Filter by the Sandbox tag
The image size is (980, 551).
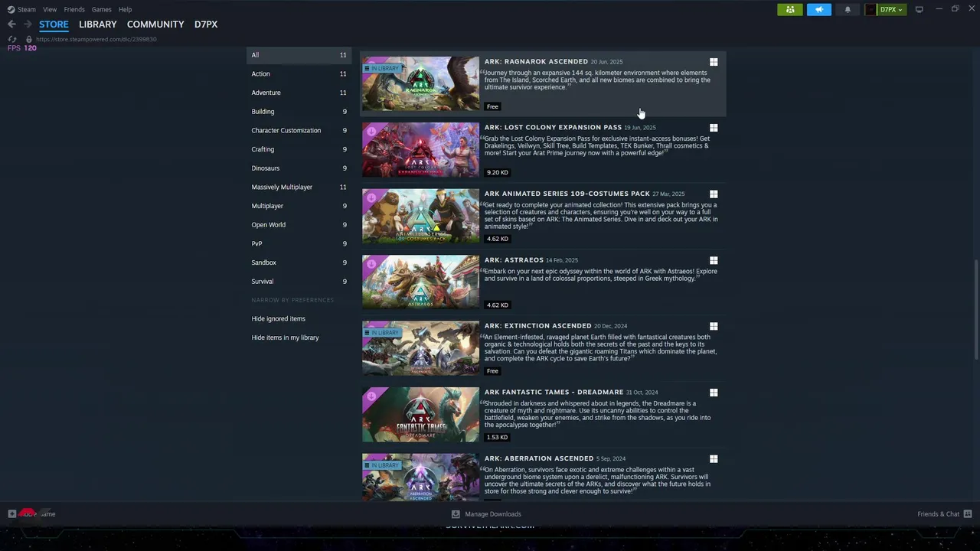[299, 262]
